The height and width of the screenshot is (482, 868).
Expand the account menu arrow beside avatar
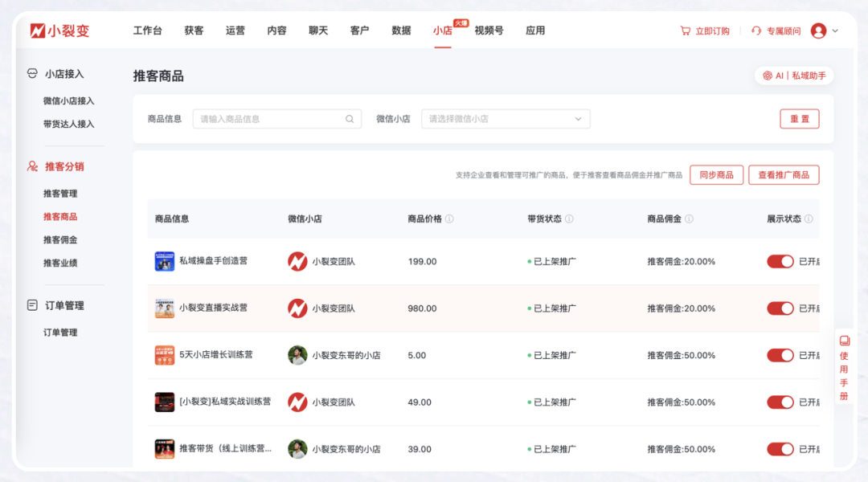pos(835,31)
